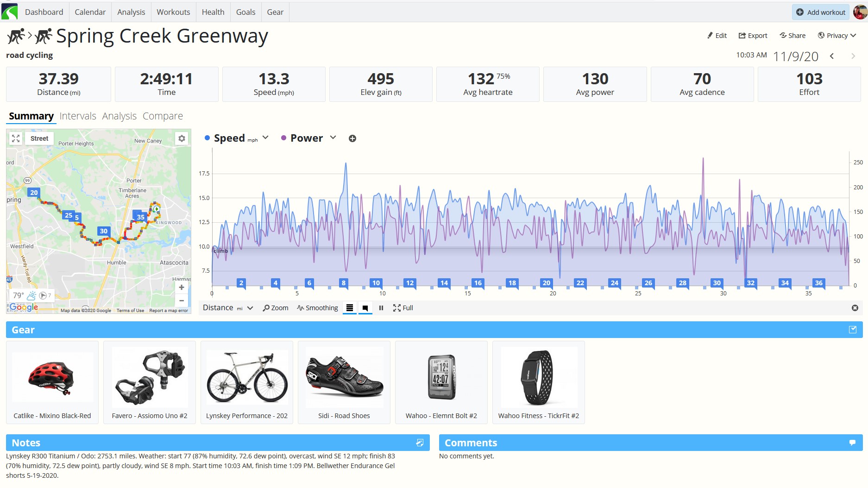Screen dimensions: 868x488
Task: Toggle chart annotation markers
Action: click(x=365, y=308)
